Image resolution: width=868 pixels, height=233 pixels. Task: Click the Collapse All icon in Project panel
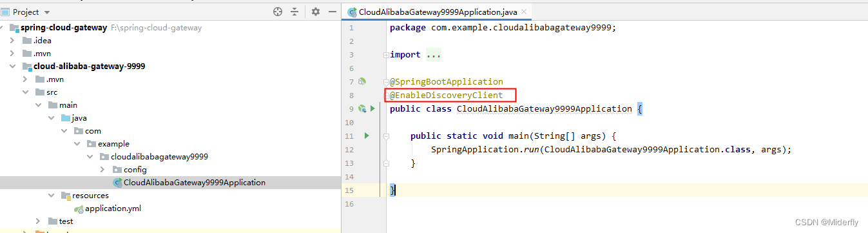(294, 12)
